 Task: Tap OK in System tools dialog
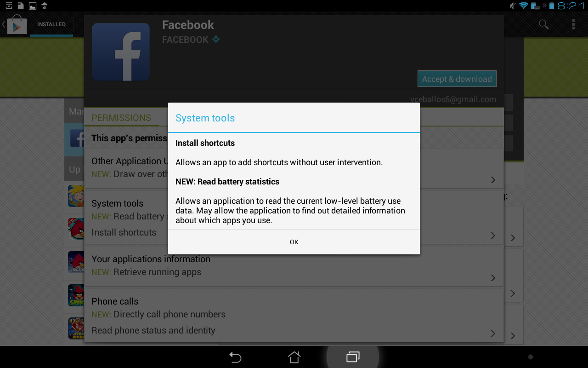pyautogui.click(x=294, y=242)
